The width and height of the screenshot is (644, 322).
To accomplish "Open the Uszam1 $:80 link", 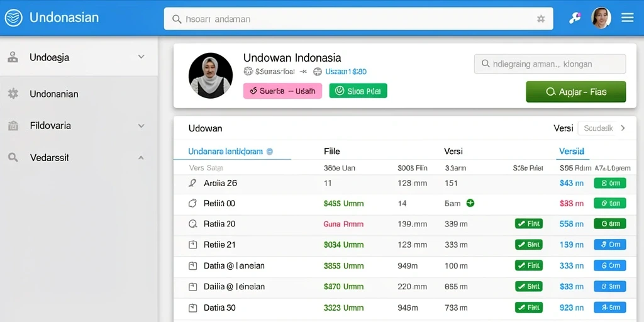I will tap(346, 72).
